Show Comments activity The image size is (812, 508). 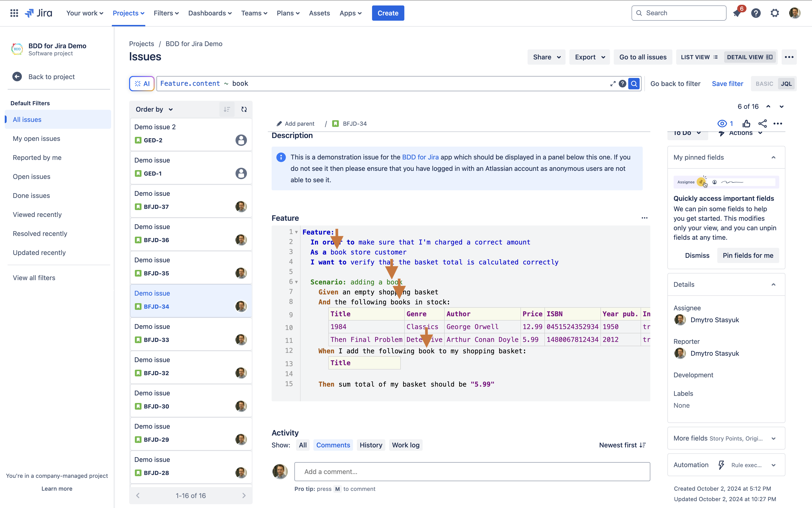coord(333,445)
